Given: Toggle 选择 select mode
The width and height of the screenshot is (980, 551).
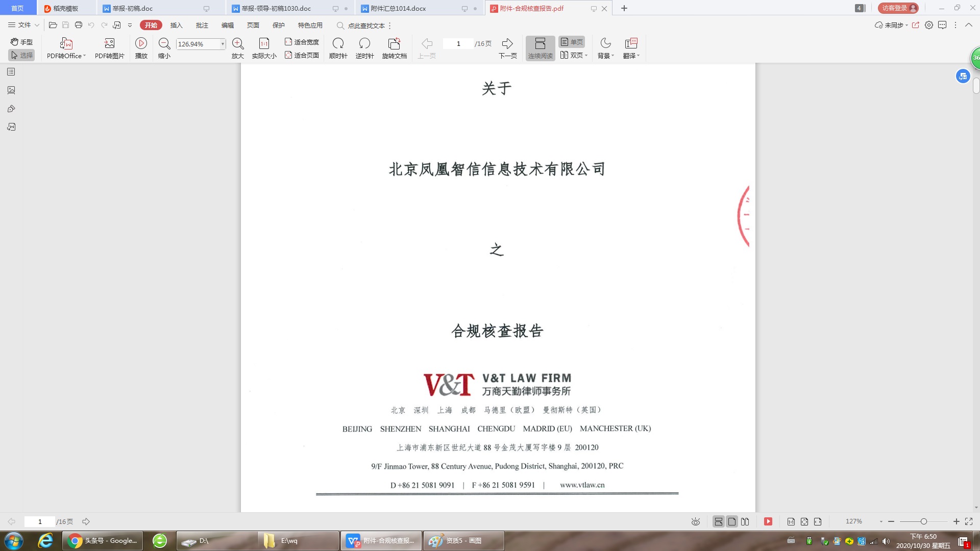Looking at the screenshot, I should [21, 55].
